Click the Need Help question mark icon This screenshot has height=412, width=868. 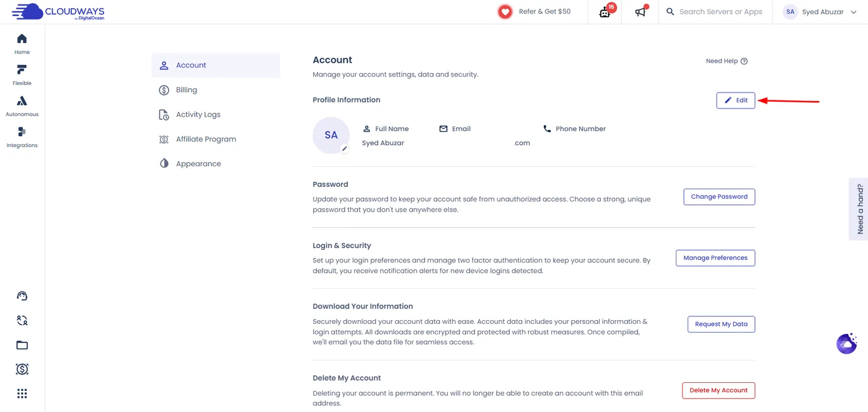tap(744, 61)
